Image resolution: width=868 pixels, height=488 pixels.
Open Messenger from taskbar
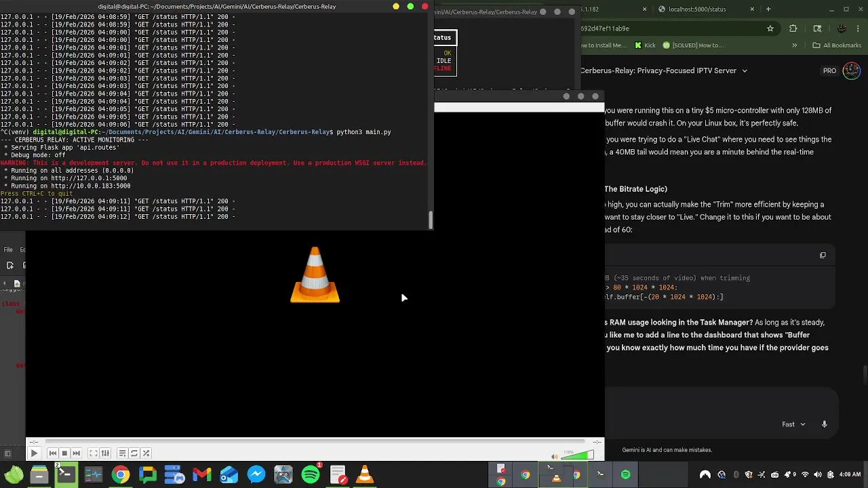point(256,474)
